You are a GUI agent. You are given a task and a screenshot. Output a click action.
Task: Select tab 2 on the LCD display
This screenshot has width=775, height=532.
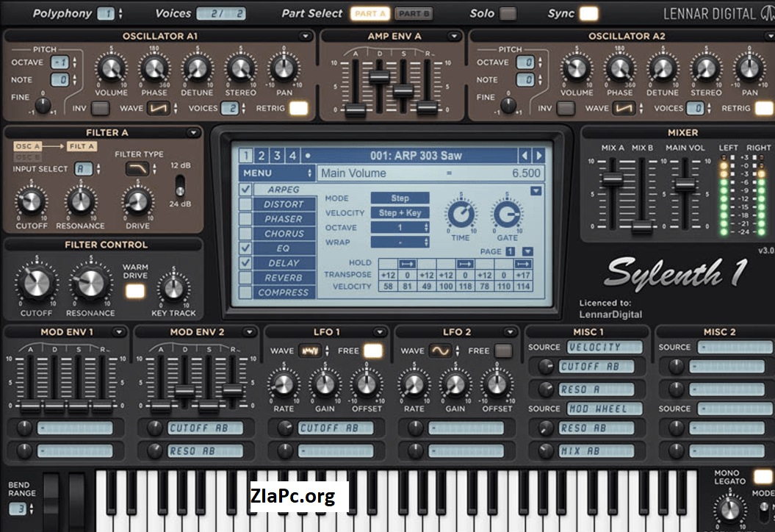[261, 156]
